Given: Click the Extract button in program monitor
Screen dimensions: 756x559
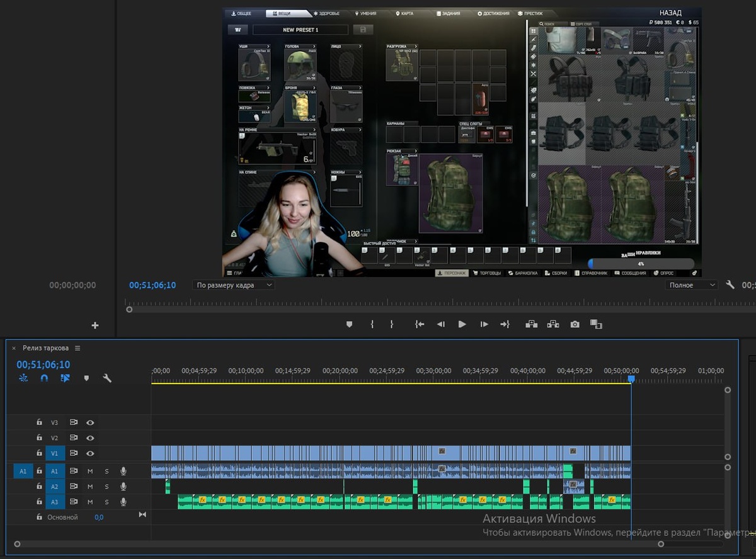Looking at the screenshot, I should coord(553,324).
